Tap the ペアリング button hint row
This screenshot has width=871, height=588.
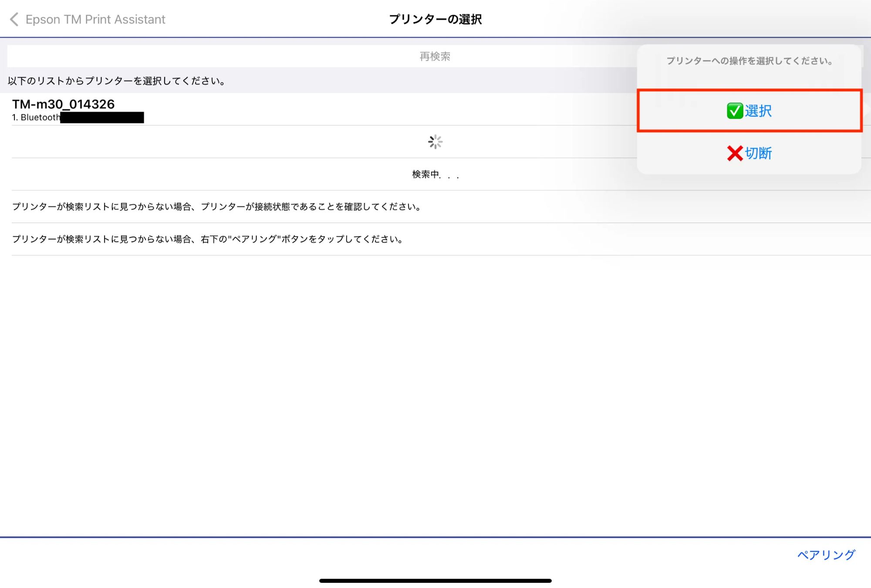coord(208,239)
